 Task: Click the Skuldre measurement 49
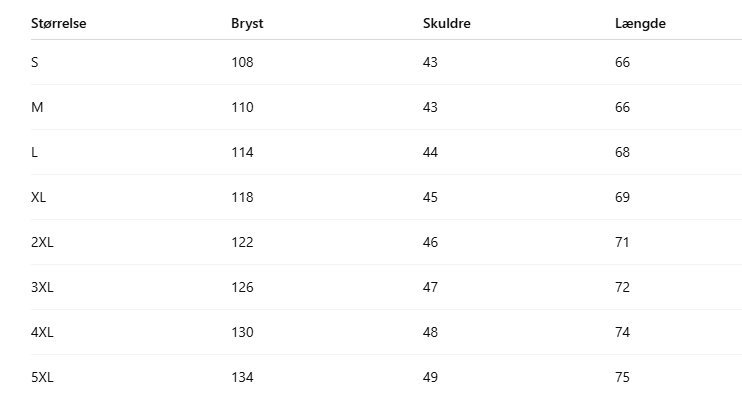[431, 377]
